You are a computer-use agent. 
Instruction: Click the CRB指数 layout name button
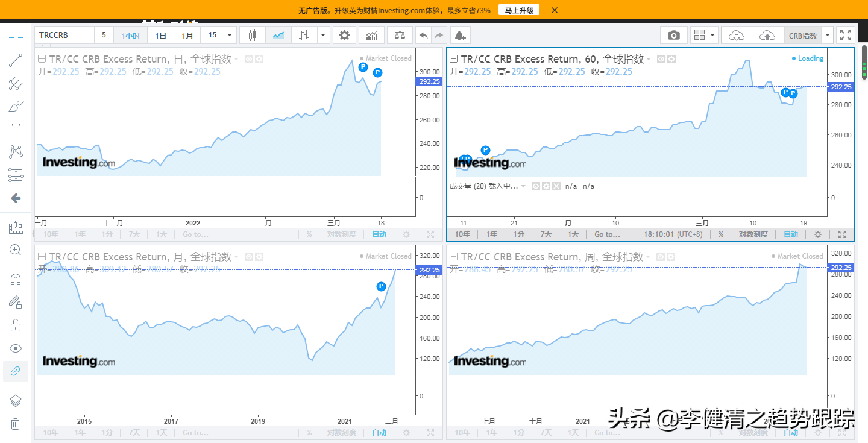[x=802, y=36]
